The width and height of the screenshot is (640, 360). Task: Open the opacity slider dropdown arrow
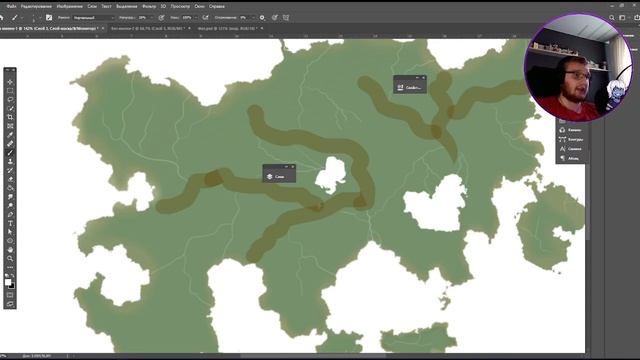151,18
